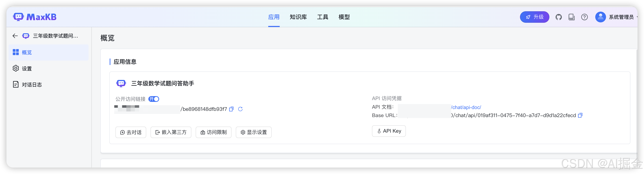The image size is (644, 174).
Task: Switch to the 工具 tab
Action: click(323, 17)
